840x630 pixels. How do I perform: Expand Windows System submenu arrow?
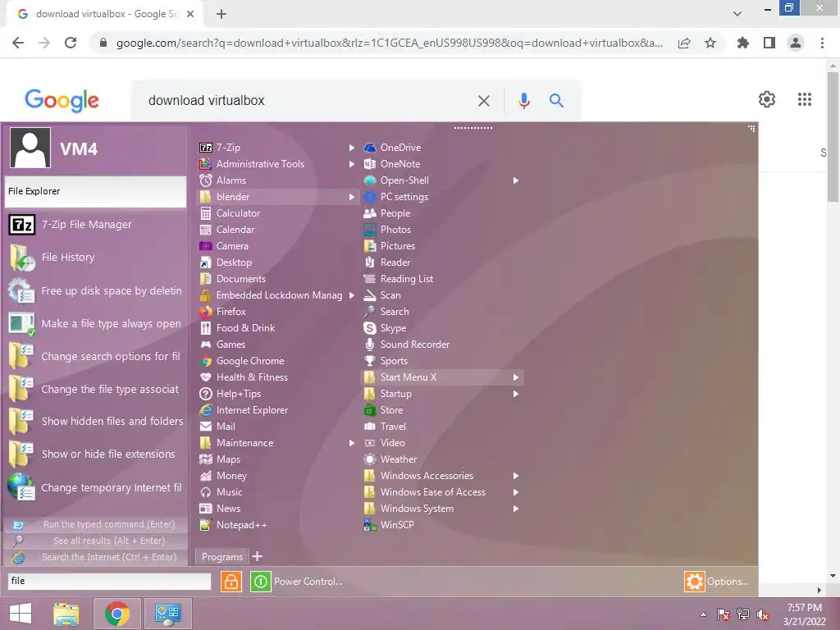coord(515,509)
